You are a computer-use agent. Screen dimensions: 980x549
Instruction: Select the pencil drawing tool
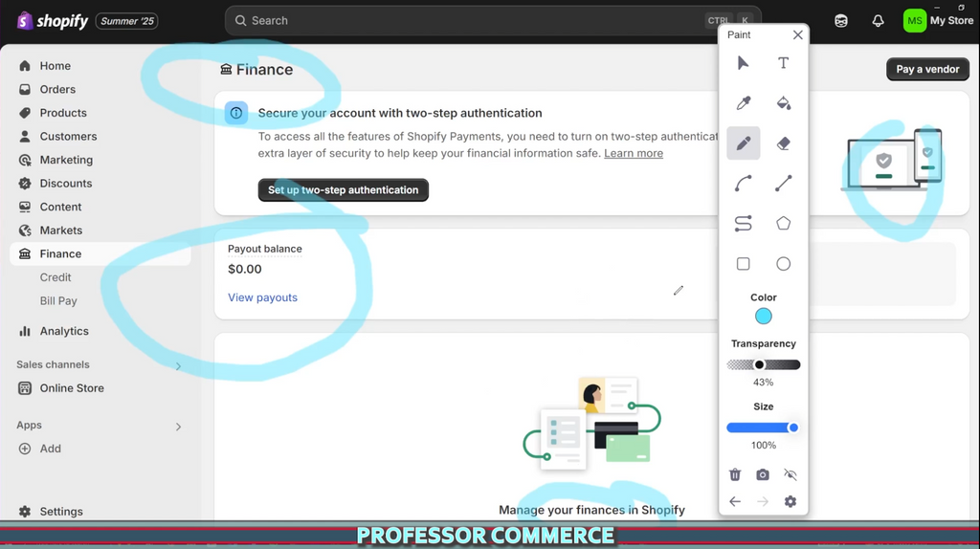tap(743, 143)
